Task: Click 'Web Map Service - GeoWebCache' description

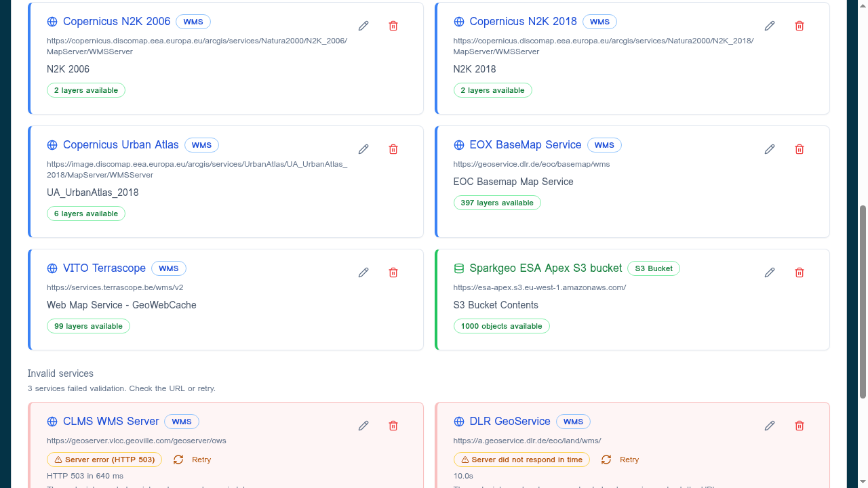Action: 121,305
